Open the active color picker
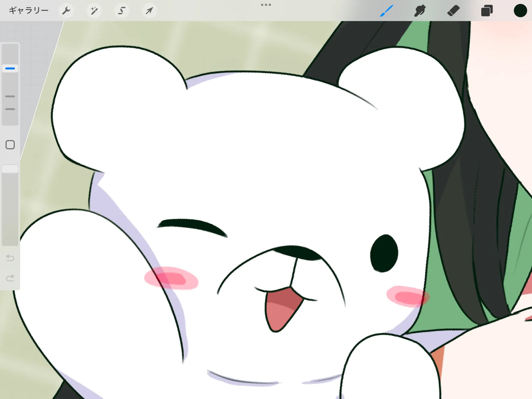 [520, 11]
